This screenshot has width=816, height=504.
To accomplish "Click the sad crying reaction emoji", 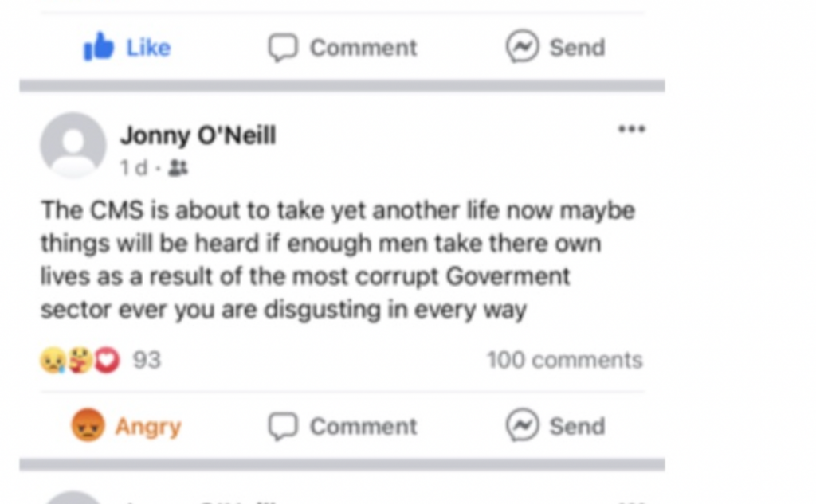I will (x=52, y=361).
